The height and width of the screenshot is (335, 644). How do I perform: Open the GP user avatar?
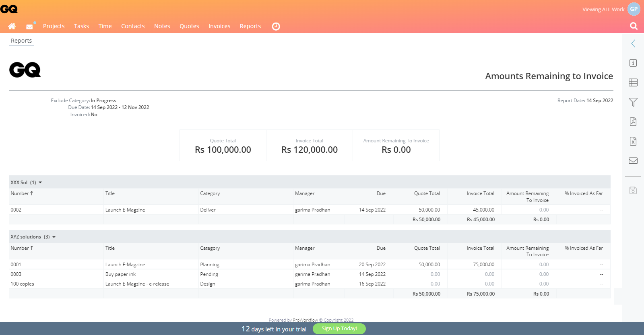pos(634,9)
